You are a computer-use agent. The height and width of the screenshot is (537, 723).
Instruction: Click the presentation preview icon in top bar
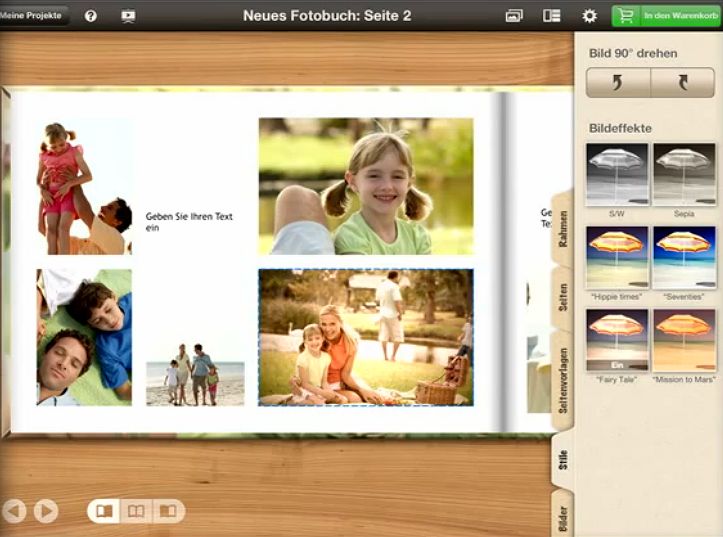pyautogui.click(x=127, y=16)
